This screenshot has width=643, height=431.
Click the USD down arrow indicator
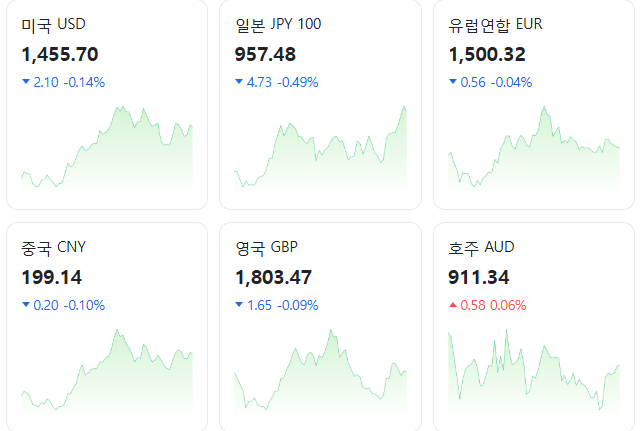coord(26,82)
